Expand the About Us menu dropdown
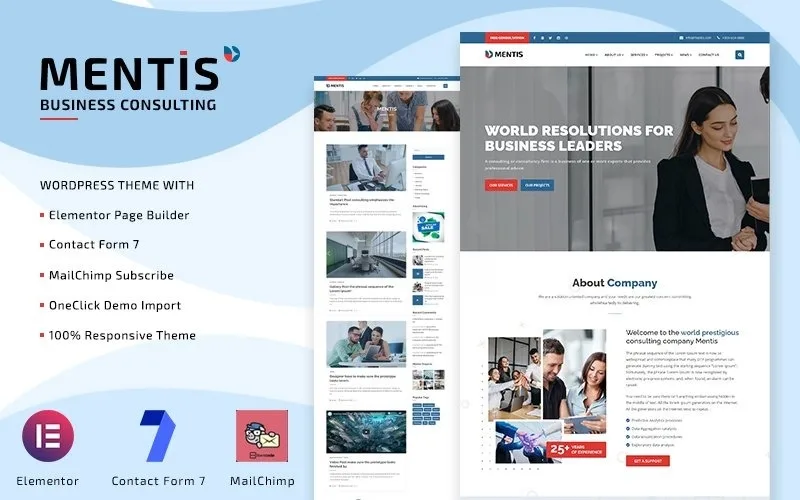This screenshot has height=500, width=800. pos(614,55)
